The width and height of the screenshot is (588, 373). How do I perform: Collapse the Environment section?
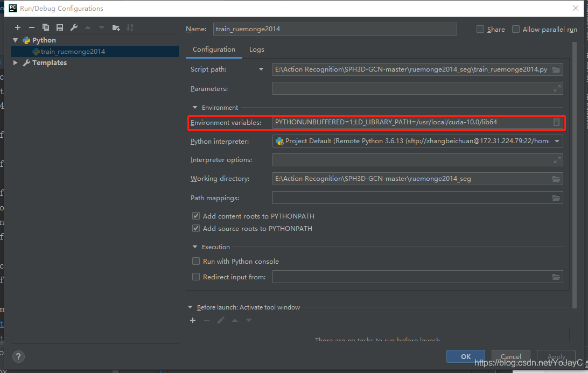[x=195, y=107]
